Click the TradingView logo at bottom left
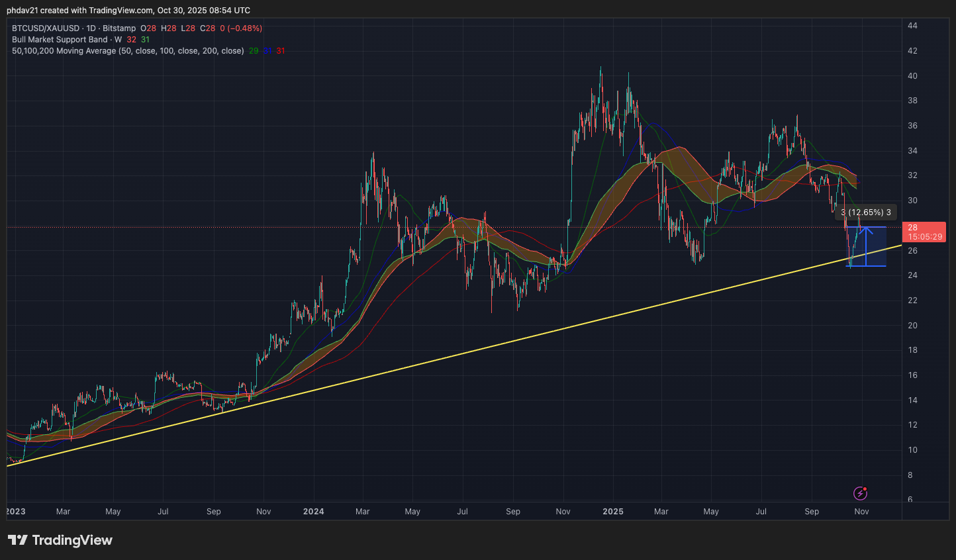The height and width of the screenshot is (560, 956). (60, 540)
